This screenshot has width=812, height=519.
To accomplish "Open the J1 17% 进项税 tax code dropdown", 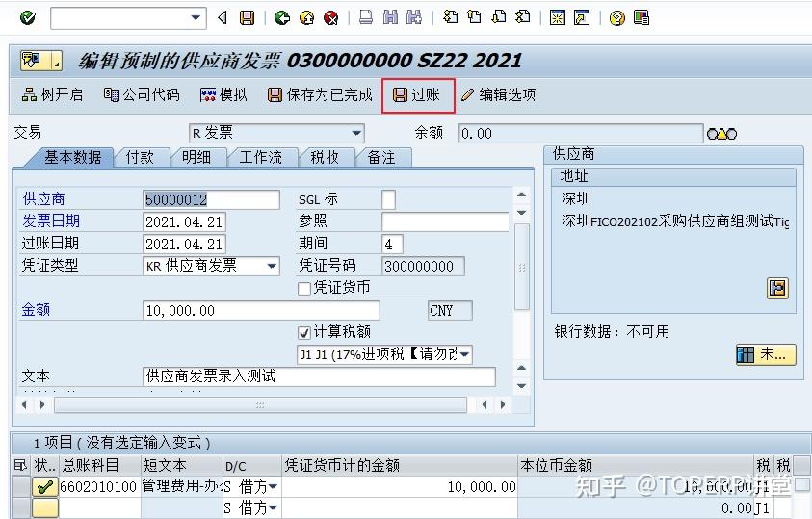I will click(464, 354).
